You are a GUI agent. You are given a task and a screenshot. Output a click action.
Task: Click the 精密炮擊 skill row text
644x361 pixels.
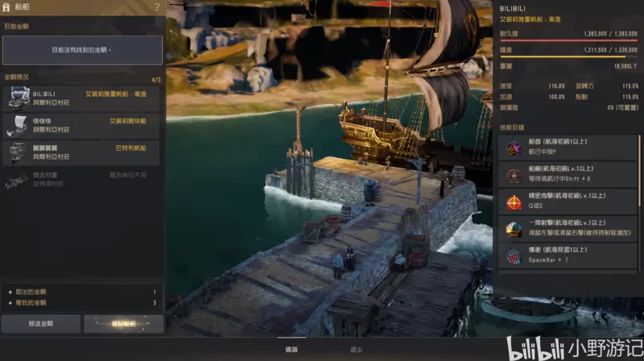coord(567,201)
